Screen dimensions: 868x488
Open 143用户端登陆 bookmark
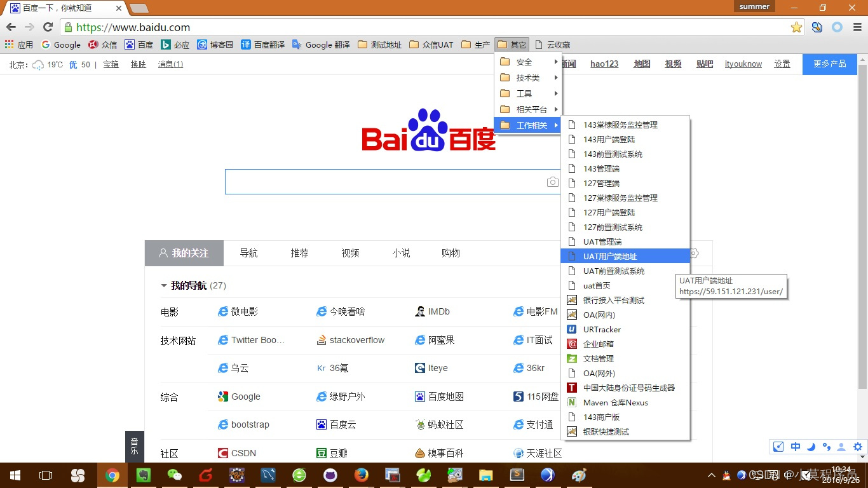point(625,139)
